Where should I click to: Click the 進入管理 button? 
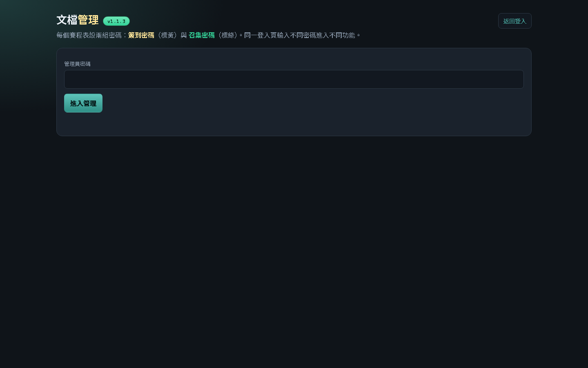(x=83, y=103)
